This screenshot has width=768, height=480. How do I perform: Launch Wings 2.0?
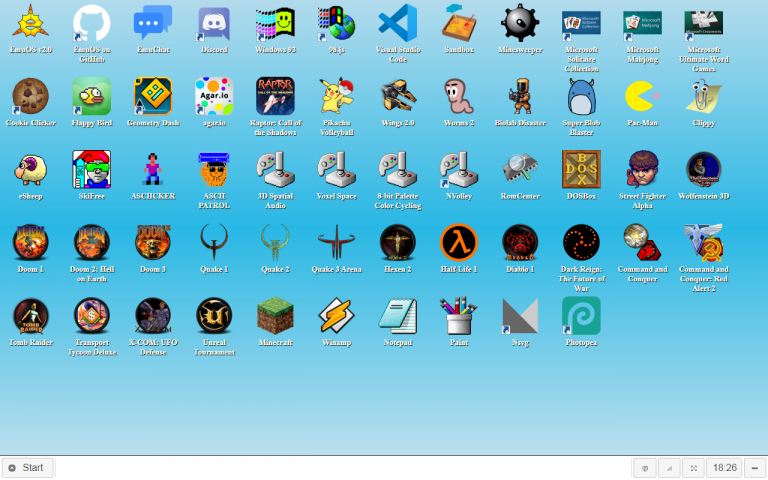pos(398,96)
